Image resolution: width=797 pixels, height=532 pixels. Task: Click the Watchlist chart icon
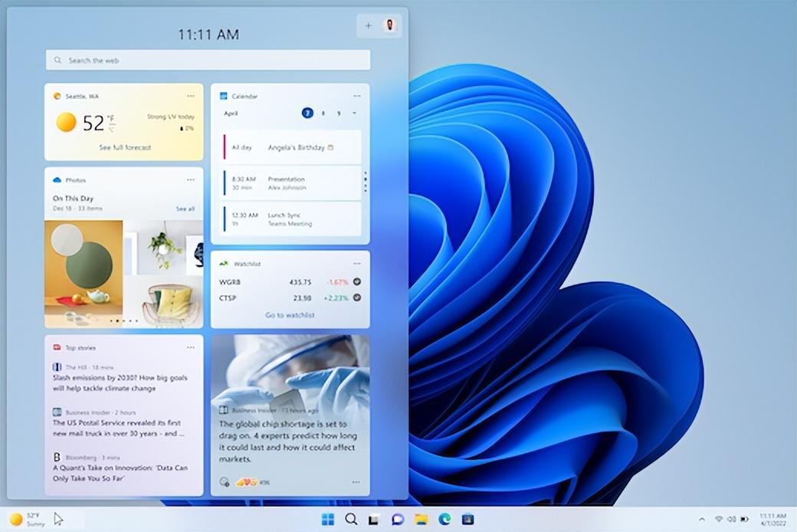pos(224,264)
